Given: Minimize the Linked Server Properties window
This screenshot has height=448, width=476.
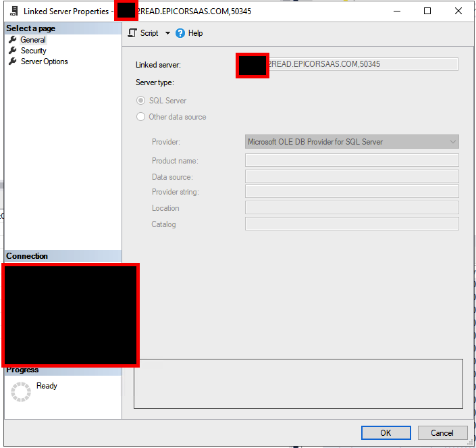Looking at the screenshot, I should point(397,11).
